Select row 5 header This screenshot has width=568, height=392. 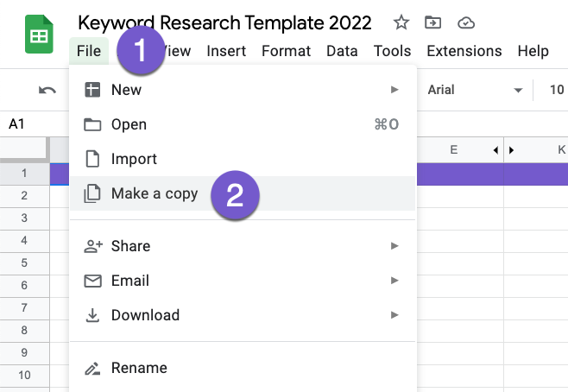pyautogui.click(x=24, y=262)
